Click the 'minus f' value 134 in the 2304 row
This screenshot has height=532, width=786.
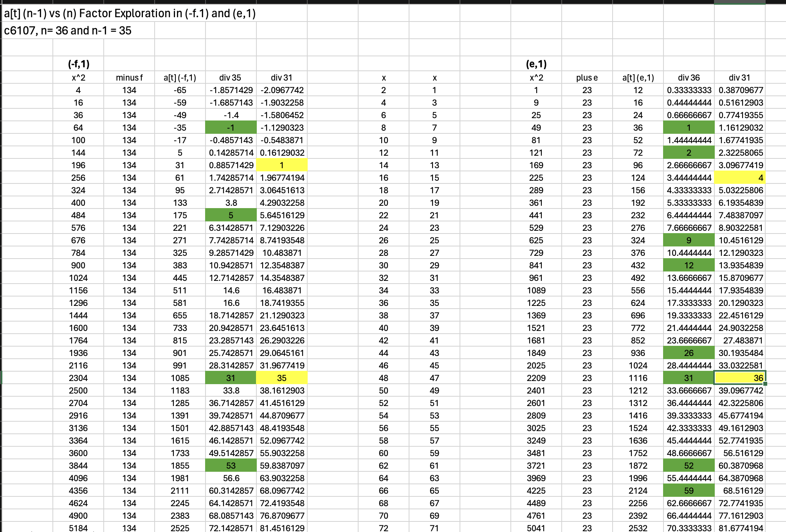(x=129, y=378)
